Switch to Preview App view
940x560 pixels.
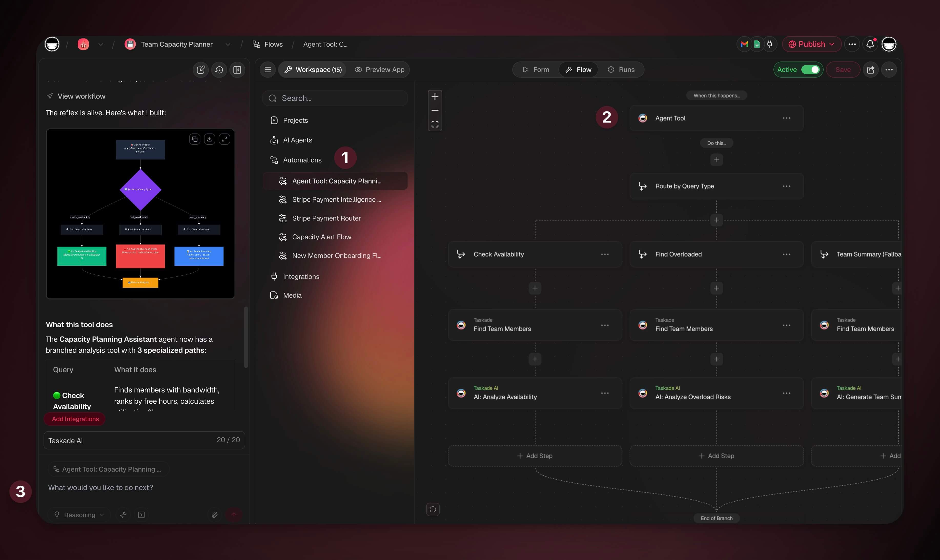[x=379, y=70]
